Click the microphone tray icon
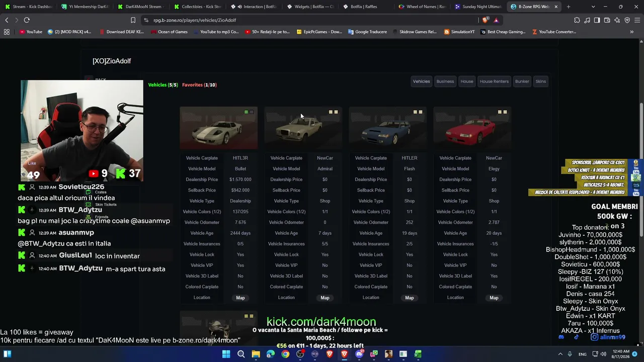The width and height of the screenshot is (644, 362). tap(570, 354)
